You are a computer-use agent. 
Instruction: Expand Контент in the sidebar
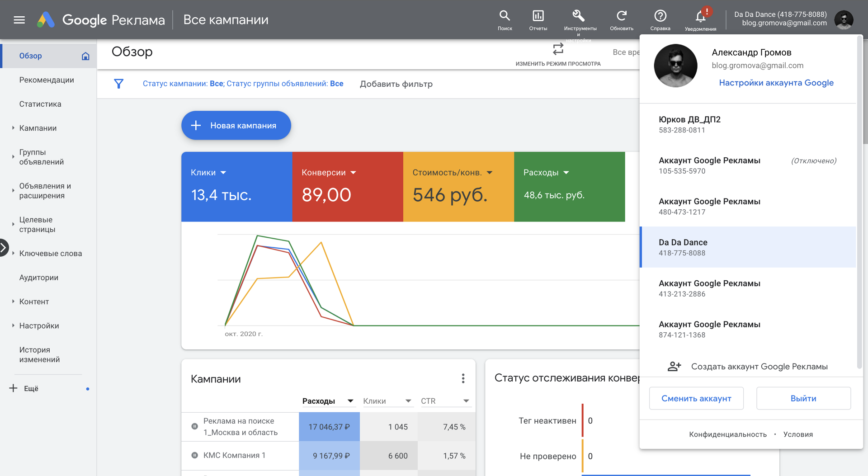click(13, 301)
